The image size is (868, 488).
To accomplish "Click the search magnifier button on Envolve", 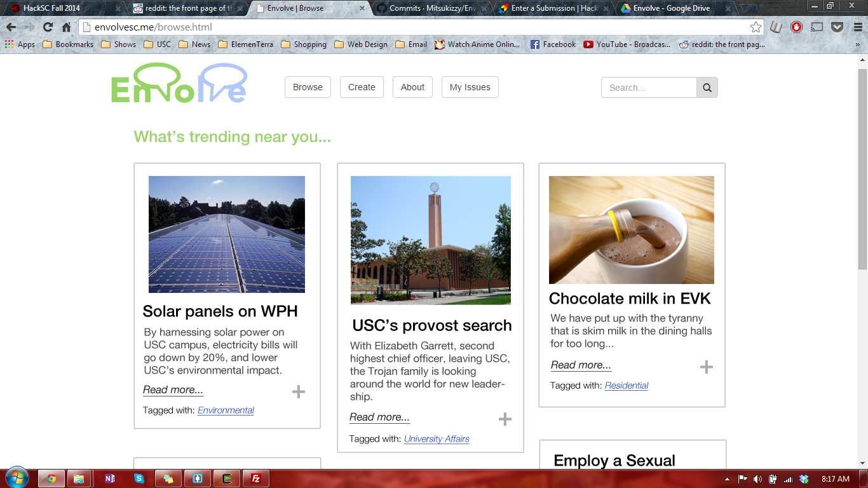I will pos(707,88).
